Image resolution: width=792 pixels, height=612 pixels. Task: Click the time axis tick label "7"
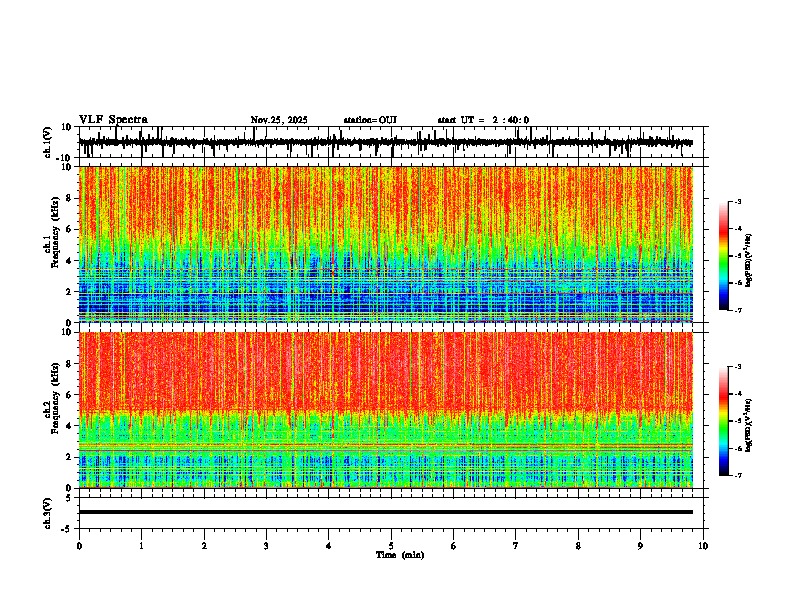516,546
